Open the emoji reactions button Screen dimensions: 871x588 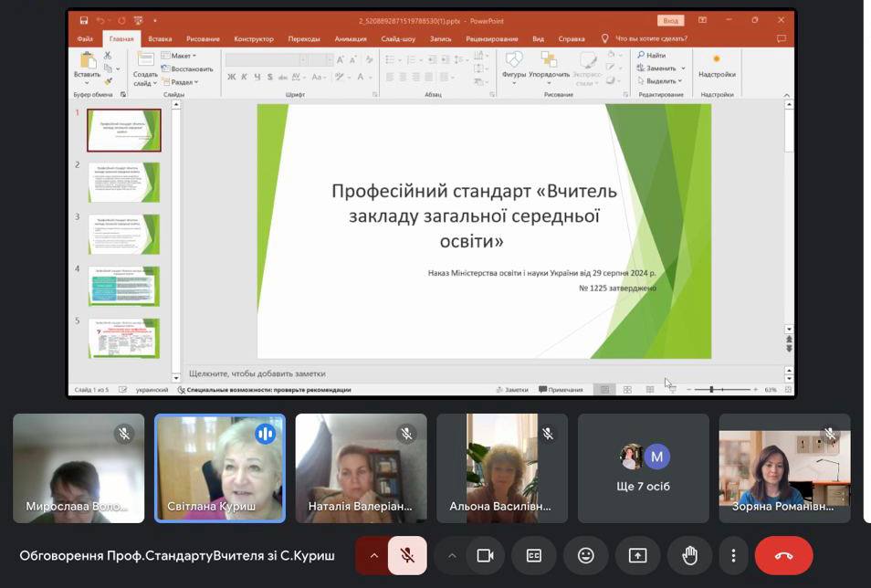click(585, 555)
